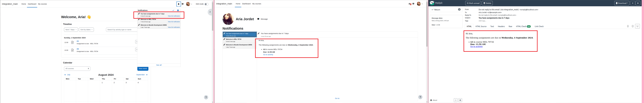The image size is (644, 103).
Task: Toggle the Edit mode switch
Action: [206, 4]
